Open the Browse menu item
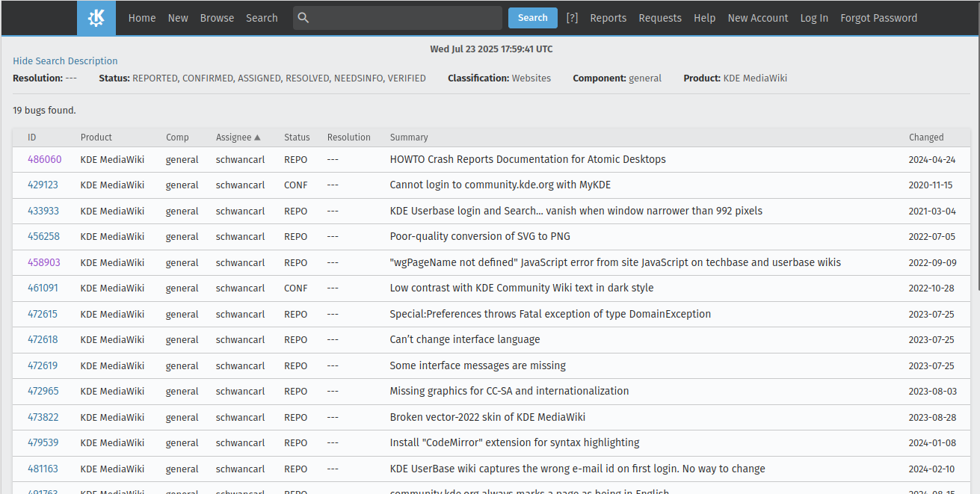Viewport: 980px width, 494px height. pyautogui.click(x=217, y=18)
